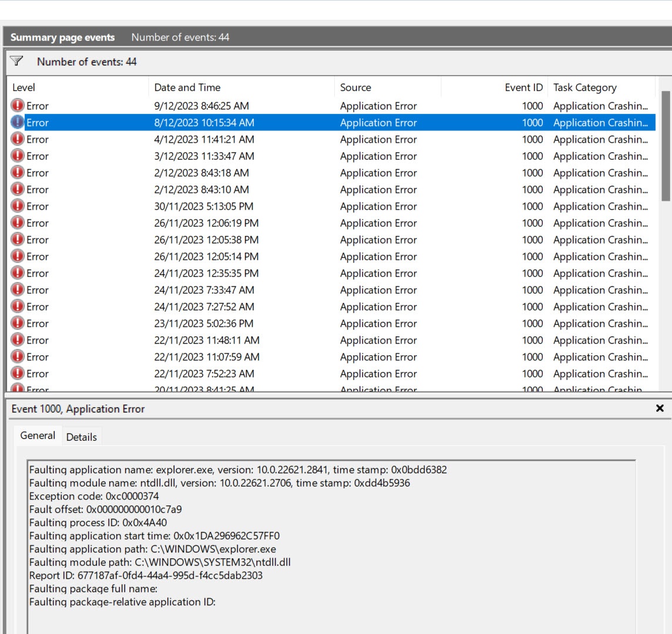Click the 'Faulting package-relative application ID:' line
This screenshot has height=634, width=672.
point(122,602)
